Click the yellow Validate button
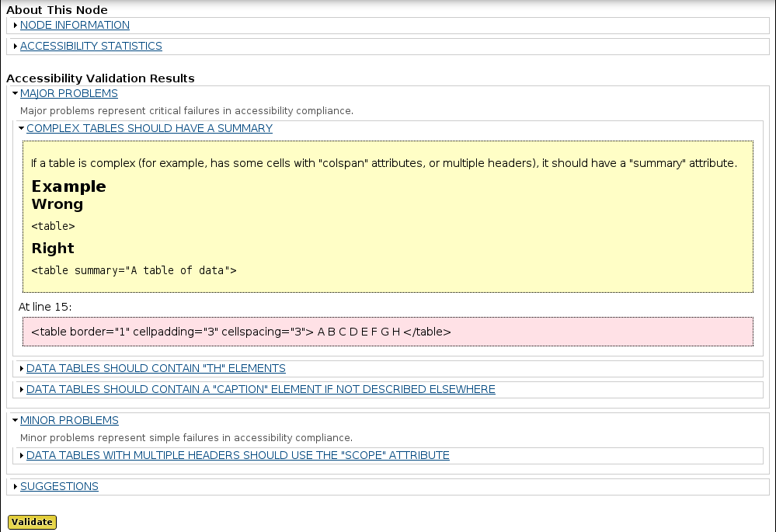 coord(32,522)
